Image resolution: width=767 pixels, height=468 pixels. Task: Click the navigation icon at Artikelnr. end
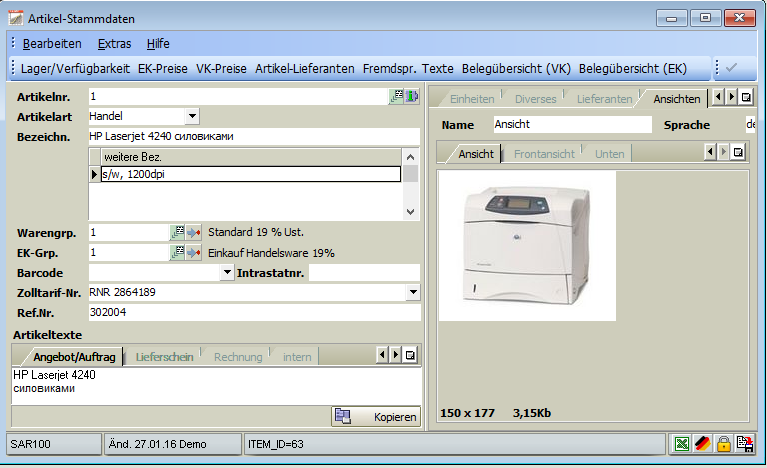pyautogui.click(x=412, y=96)
